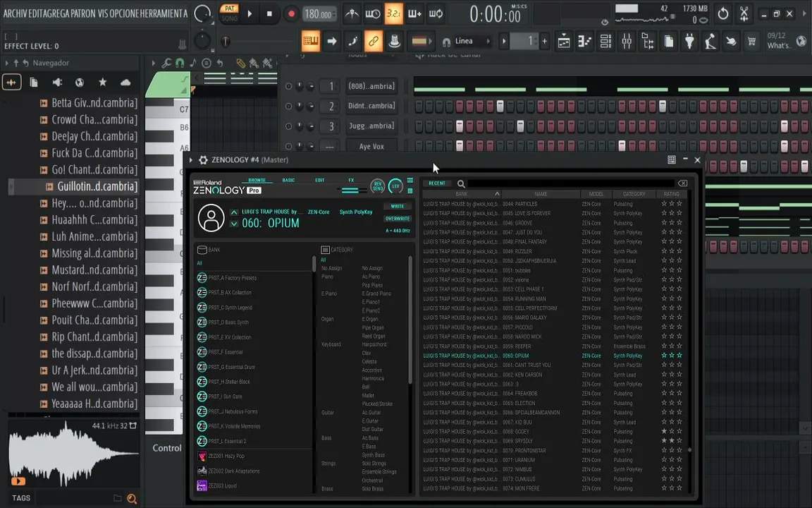Toggle loop recording icon
This screenshot has height=508, width=812.
pyautogui.click(x=436, y=14)
